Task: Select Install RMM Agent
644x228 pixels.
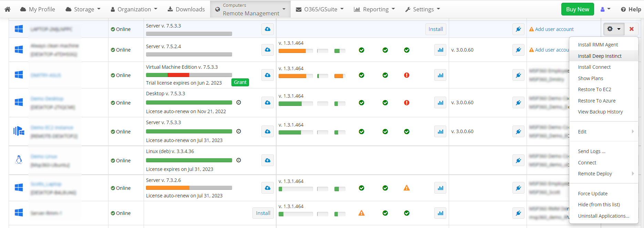Action: click(598, 45)
